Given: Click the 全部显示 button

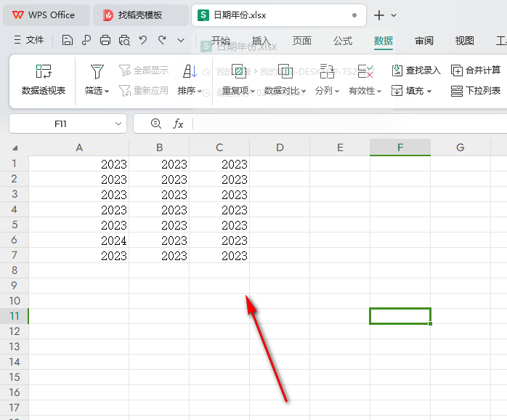Looking at the screenshot, I should [144, 70].
